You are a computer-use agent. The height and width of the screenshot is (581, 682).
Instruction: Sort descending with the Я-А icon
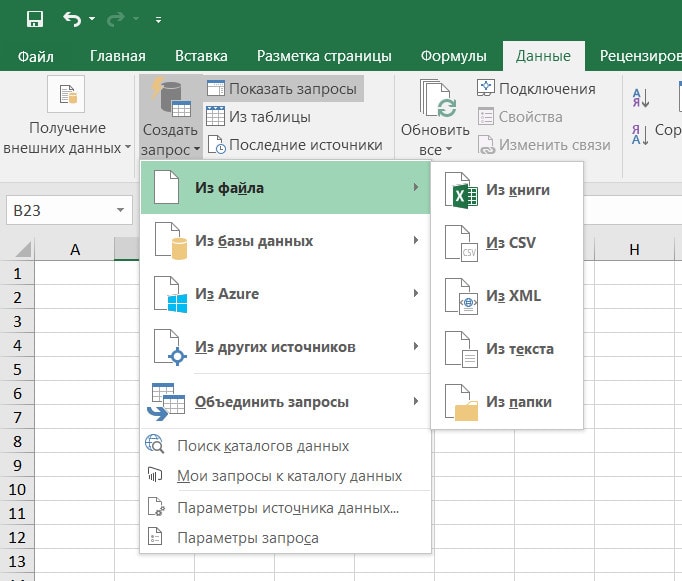(x=641, y=135)
